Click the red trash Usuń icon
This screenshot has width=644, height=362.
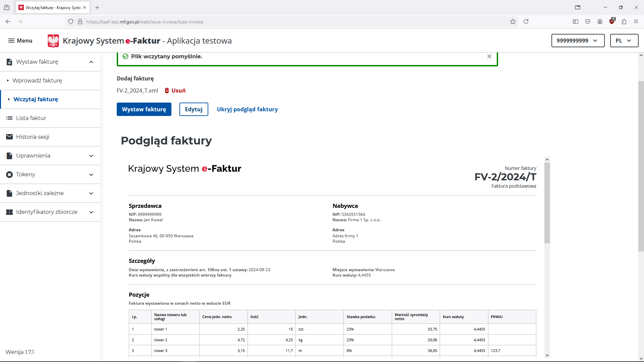[x=167, y=90]
